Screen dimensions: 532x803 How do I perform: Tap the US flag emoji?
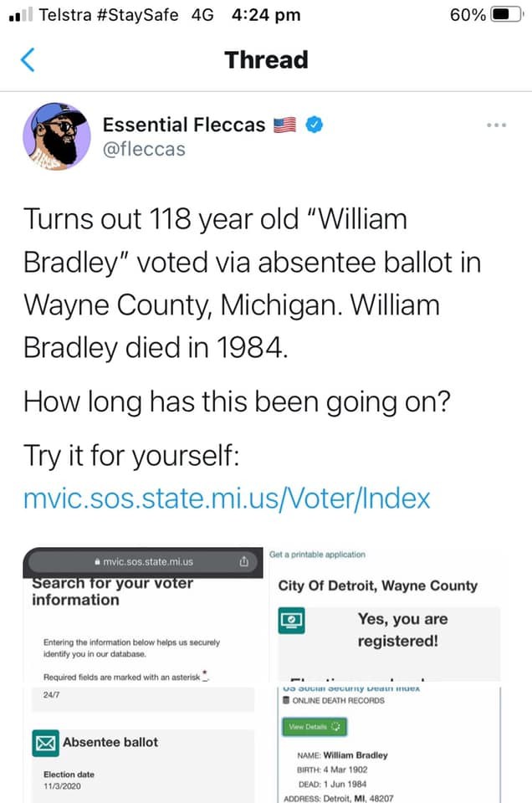tap(286, 125)
